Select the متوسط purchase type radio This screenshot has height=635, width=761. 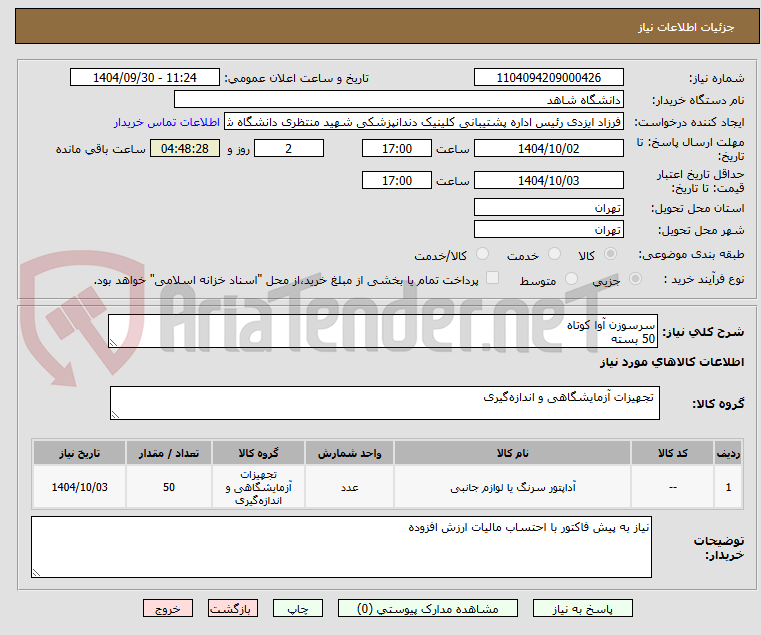pyautogui.click(x=571, y=279)
